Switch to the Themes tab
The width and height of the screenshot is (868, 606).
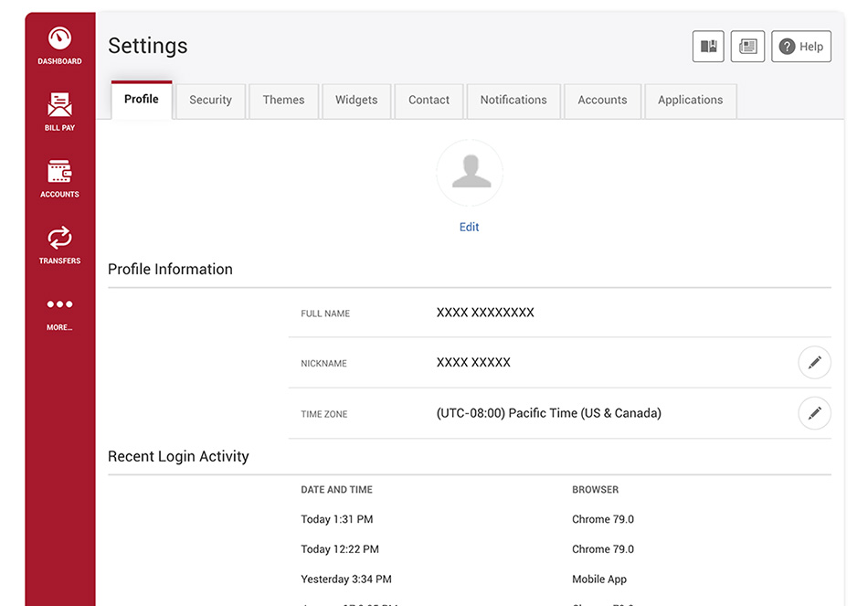(283, 101)
